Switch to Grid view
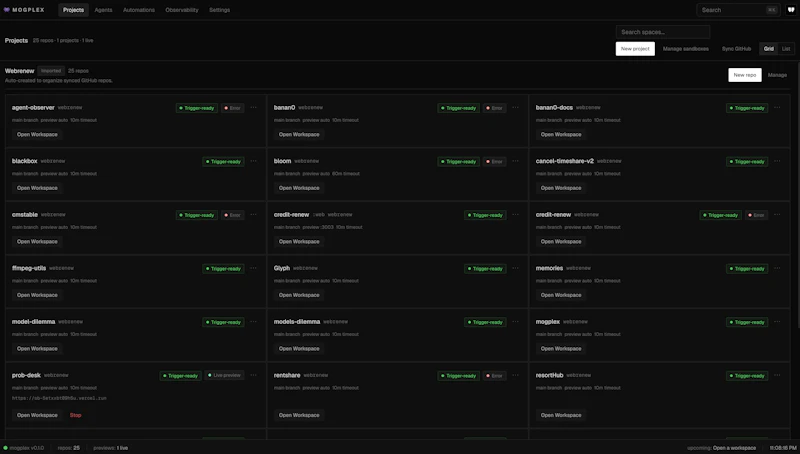The width and height of the screenshot is (800, 454). point(768,48)
